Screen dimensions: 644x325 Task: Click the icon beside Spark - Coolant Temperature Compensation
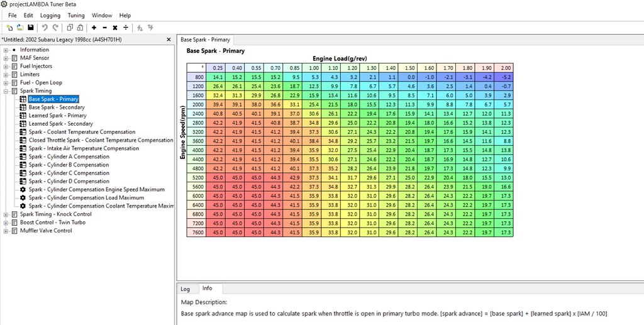point(23,132)
